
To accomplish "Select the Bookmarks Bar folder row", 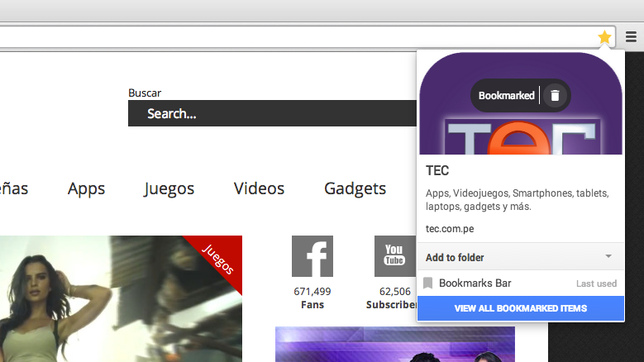I will point(521,283).
